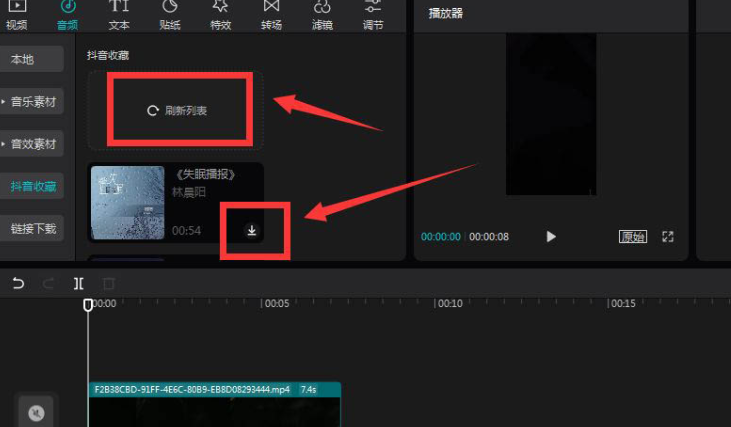
Task: Switch to the 文本 text tab
Action: click(119, 14)
